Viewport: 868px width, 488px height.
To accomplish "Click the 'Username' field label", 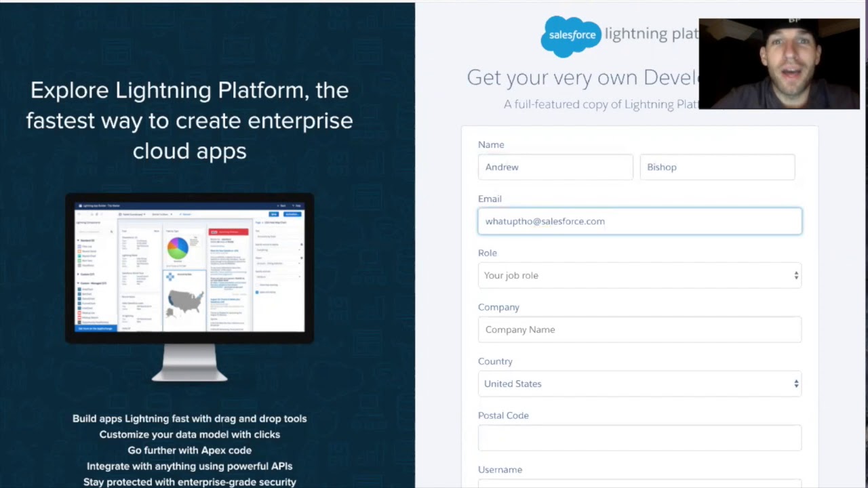I will tap(500, 469).
